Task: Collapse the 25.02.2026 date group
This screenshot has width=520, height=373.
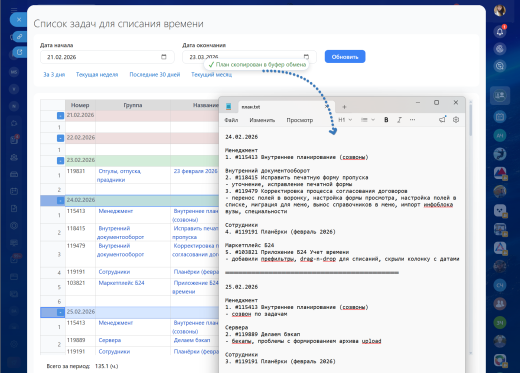Action: [60, 312]
